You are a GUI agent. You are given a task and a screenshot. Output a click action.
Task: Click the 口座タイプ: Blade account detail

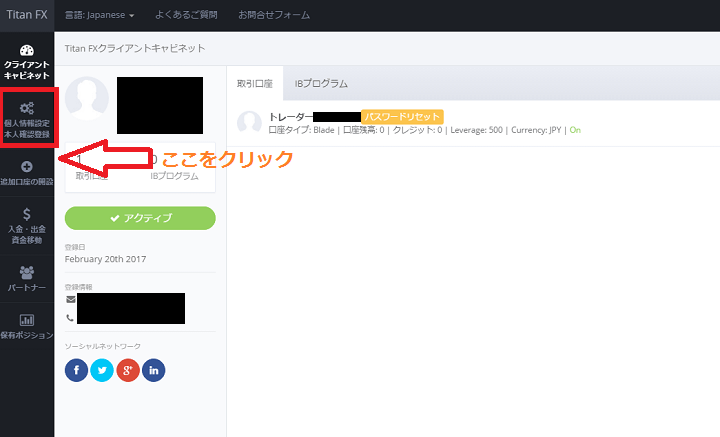point(301,130)
